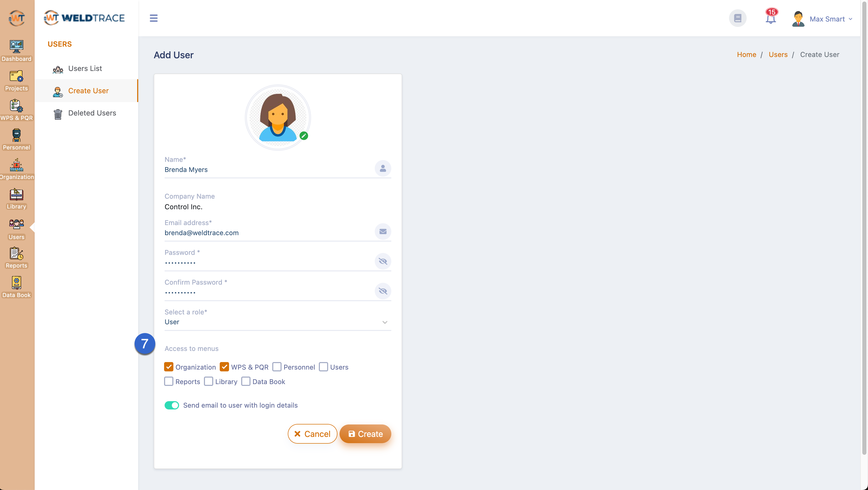Click the small WT logo in sidebar
The height and width of the screenshot is (490, 868).
tap(17, 18)
